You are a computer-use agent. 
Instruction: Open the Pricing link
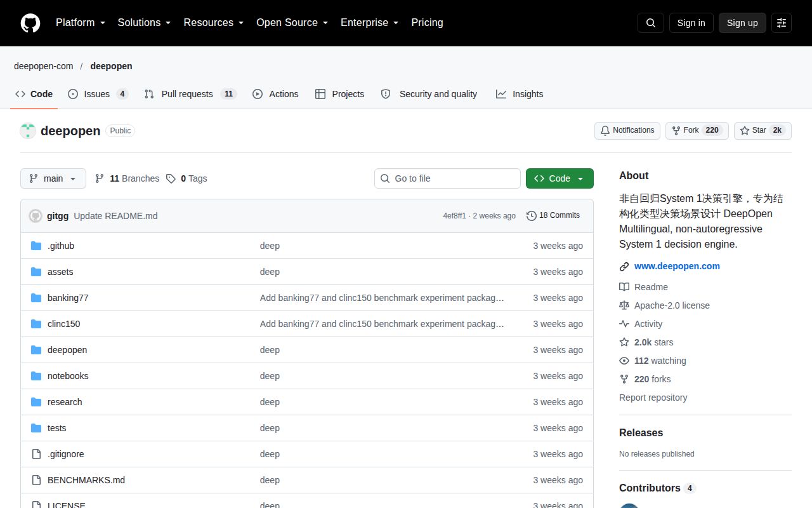(427, 23)
